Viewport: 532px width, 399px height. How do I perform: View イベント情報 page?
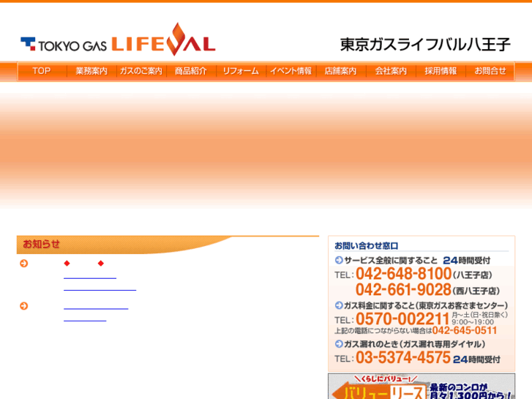click(291, 71)
